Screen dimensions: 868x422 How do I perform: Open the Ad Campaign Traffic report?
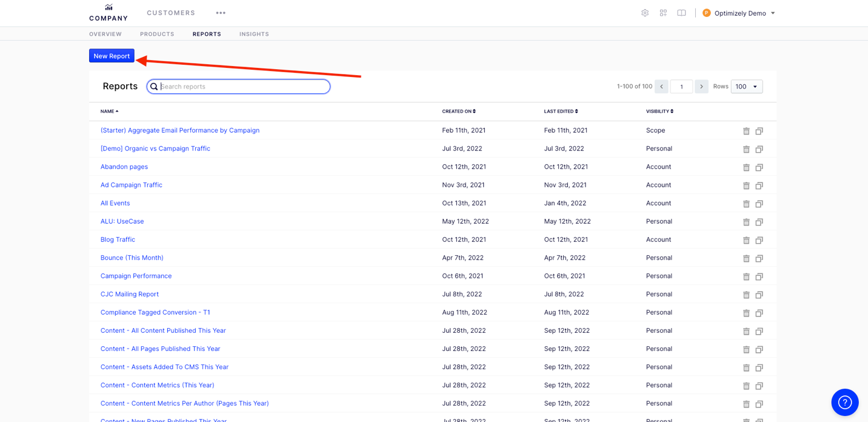tap(131, 184)
